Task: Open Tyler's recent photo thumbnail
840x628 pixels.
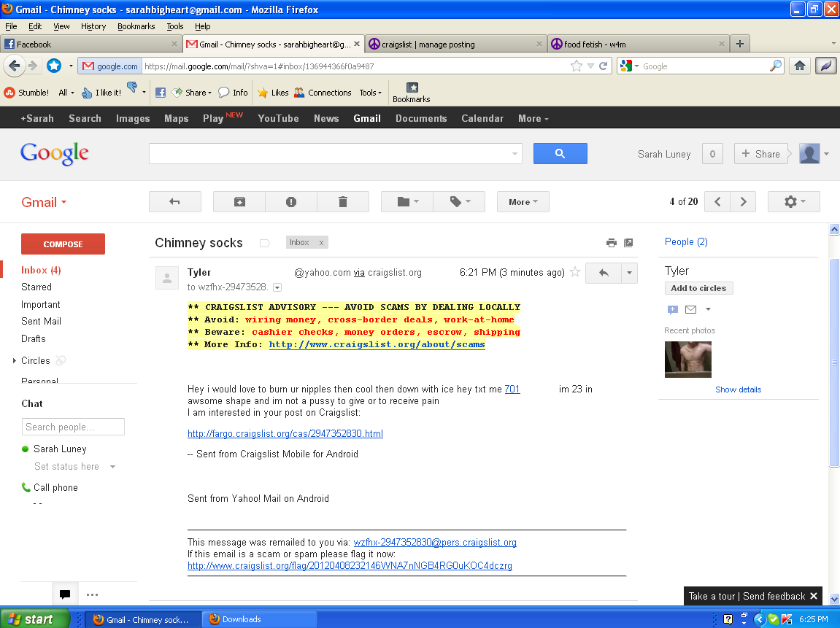Action: [688, 360]
